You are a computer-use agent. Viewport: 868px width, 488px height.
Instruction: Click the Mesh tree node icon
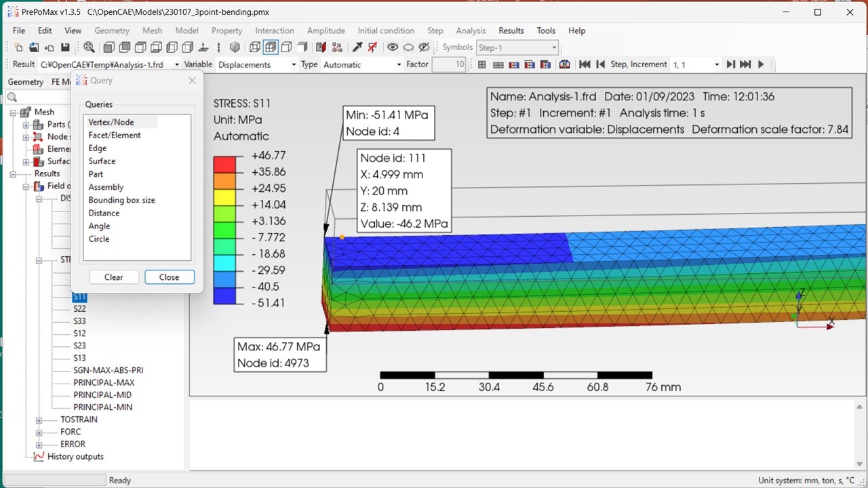(26, 112)
